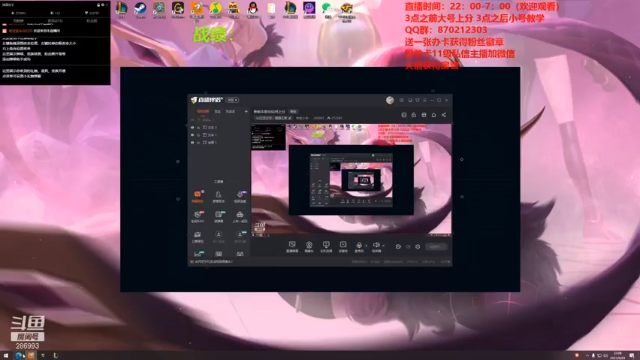Viewport: 640px width, 360px height.
Task: Click the record video icon left of the gear
Action: (398, 247)
